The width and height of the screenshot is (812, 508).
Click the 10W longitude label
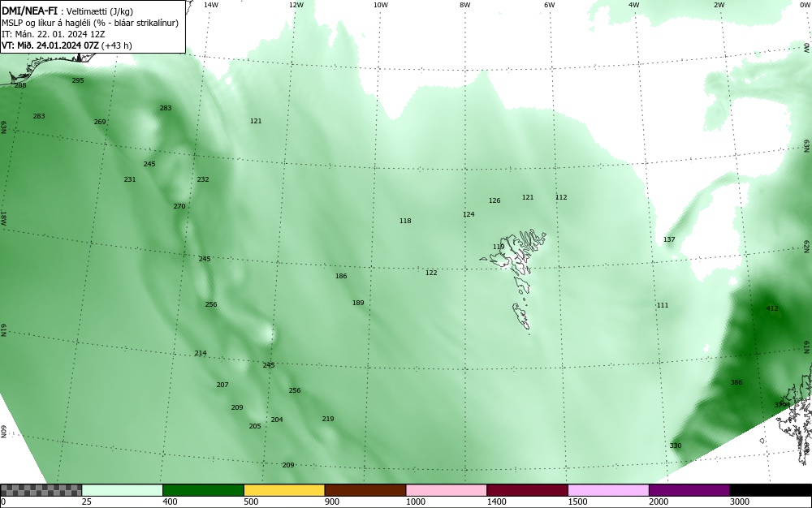click(x=381, y=5)
